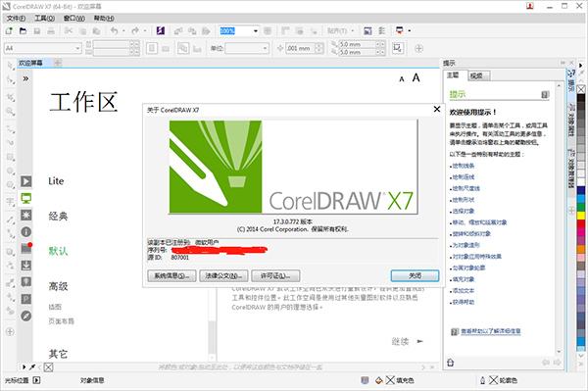Click the fill color bucket icon in status bar

click(x=378, y=380)
